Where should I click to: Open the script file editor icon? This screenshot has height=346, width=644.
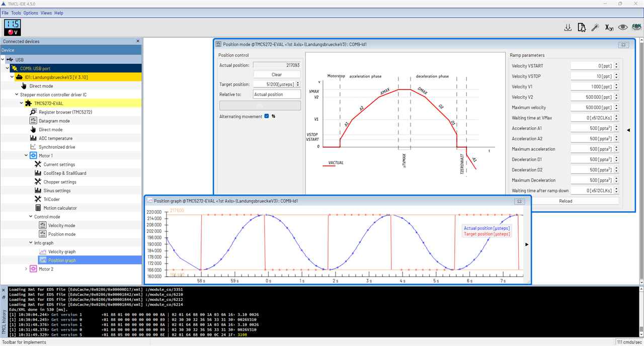582,28
